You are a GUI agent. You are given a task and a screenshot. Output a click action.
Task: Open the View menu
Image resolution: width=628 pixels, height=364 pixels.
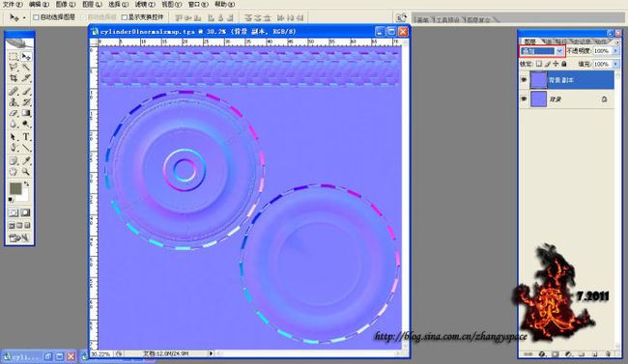(171, 5)
